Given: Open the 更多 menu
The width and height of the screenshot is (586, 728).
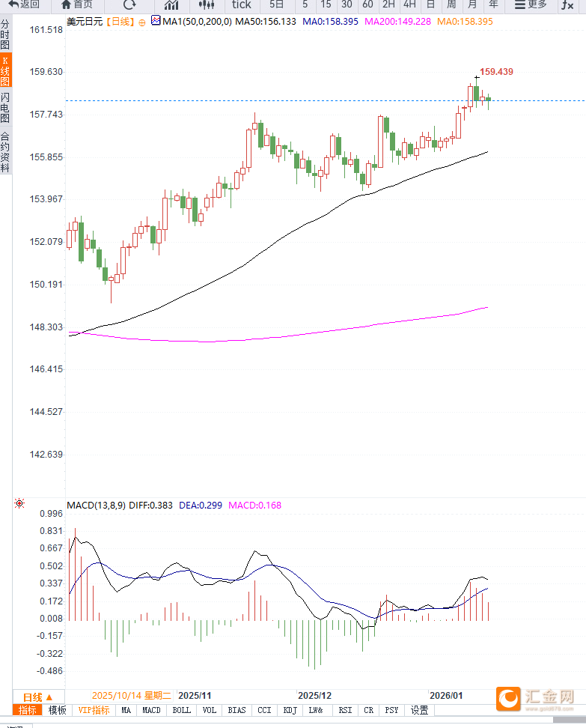Looking at the screenshot, I should pos(531,4).
